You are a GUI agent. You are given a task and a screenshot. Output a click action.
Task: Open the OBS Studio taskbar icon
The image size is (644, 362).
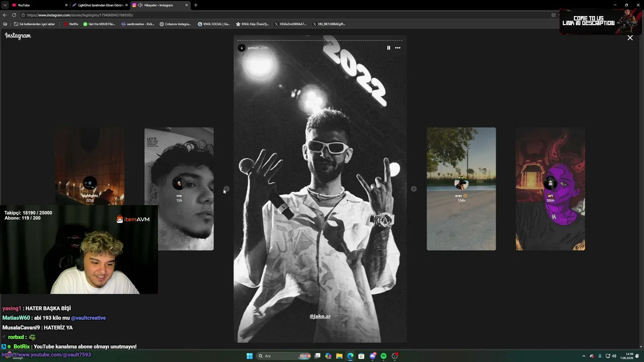pos(395,356)
